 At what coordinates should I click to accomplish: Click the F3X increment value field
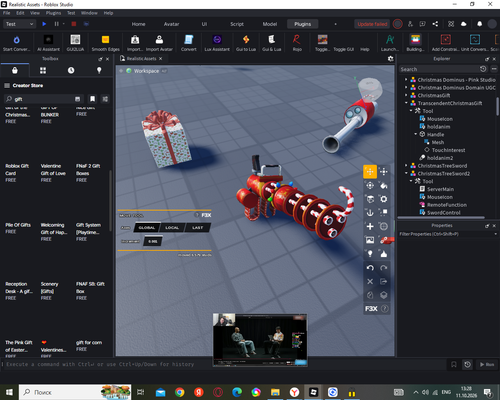[153, 241]
